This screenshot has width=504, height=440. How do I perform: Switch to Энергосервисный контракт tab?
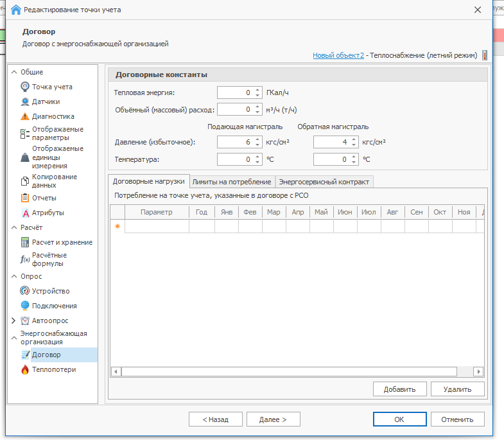tap(324, 182)
